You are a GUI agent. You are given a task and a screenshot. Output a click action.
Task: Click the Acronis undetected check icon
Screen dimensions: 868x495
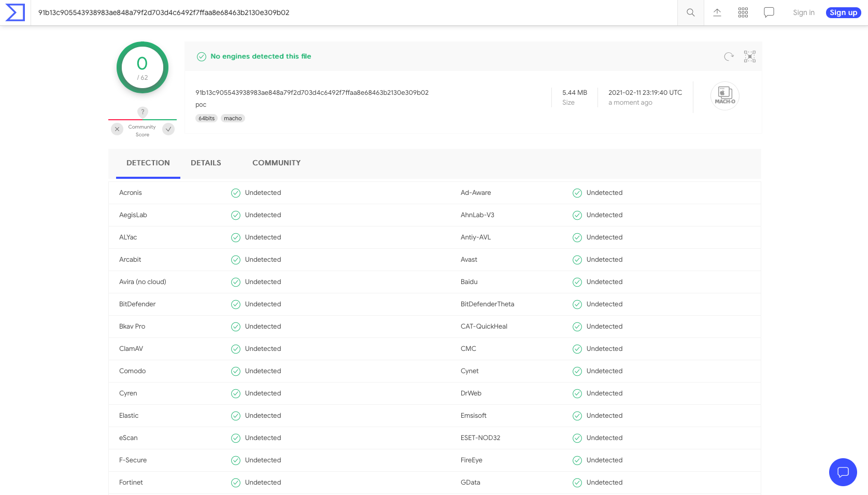point(236,193)
